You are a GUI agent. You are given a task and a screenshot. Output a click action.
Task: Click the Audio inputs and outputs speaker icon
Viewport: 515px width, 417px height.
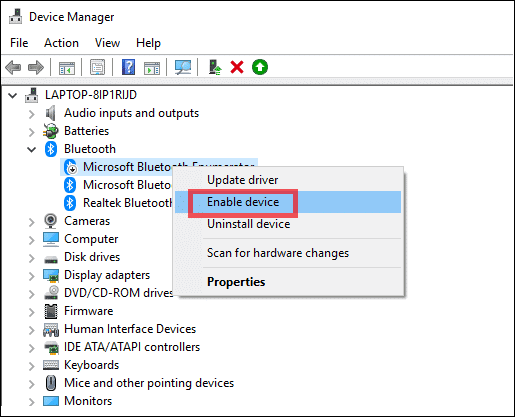click(50, 113)
